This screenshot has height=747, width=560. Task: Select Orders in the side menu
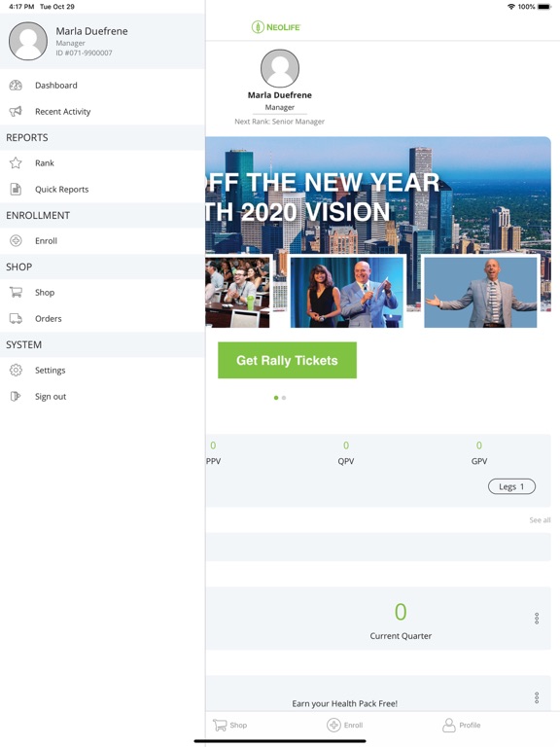point(102,318)
